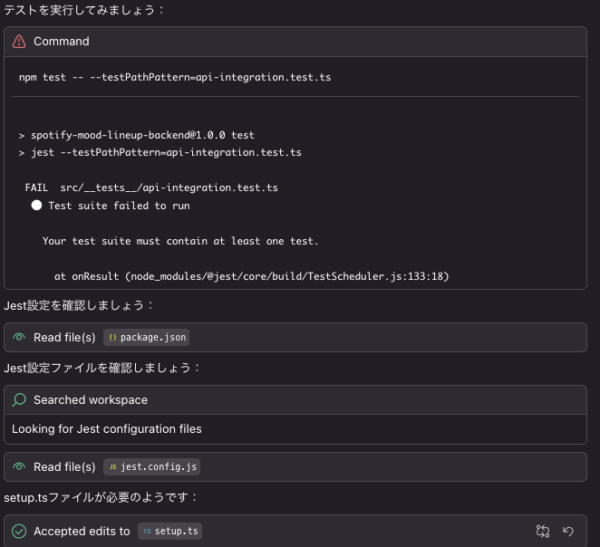
Task: Click the eye icon next to package.json read
Action: coord(19,337)
